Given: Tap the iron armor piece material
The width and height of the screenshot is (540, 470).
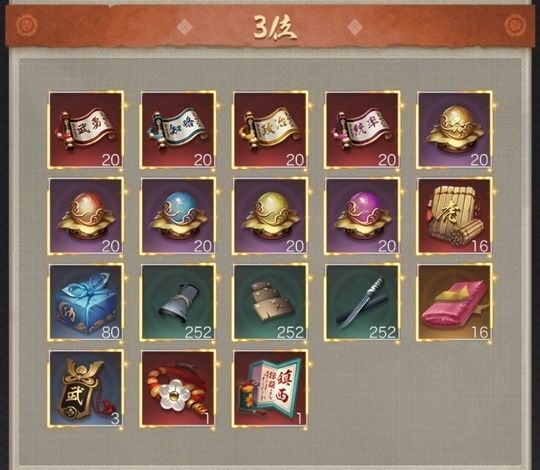Looking at the screenshot, I should 178,302.
